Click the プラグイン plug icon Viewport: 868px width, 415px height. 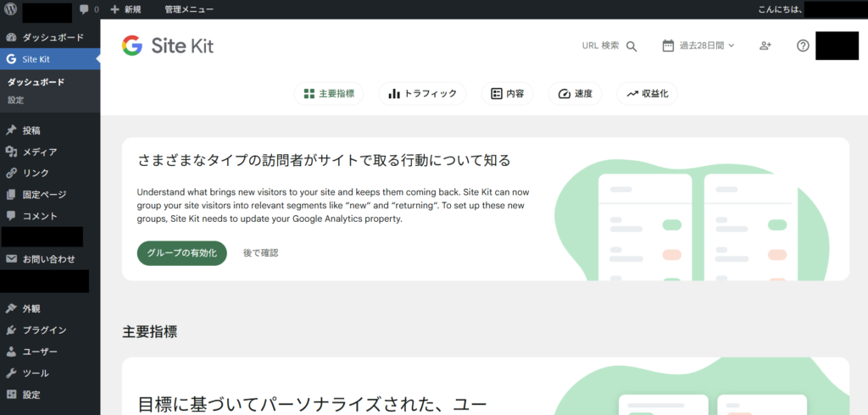tap(11, 330)
